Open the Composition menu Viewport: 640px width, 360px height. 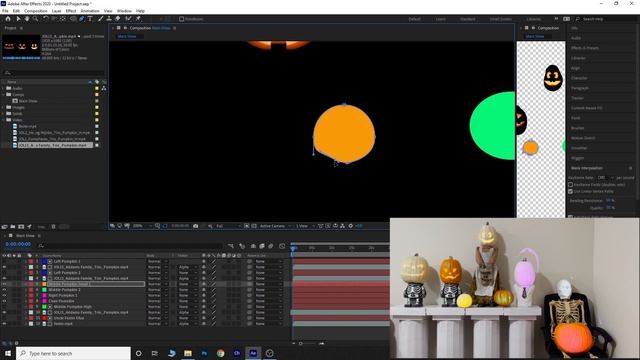[36, 11]
